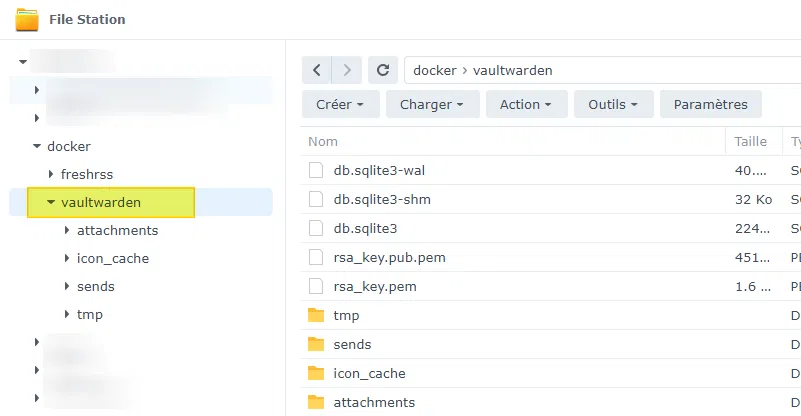Image resolution: width=801 pixels, height=416 pixels.
Task: Open Paramètres settings
Action: pos(711,104)
